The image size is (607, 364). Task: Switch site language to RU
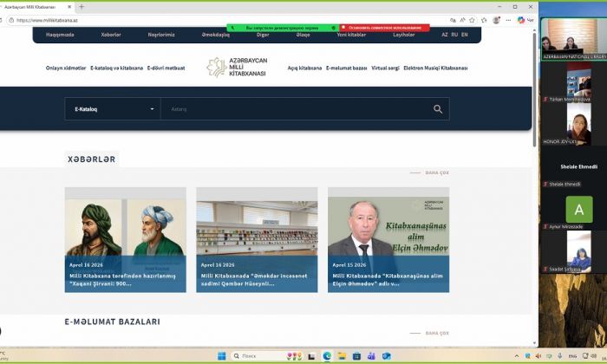(x=454, y=35)
